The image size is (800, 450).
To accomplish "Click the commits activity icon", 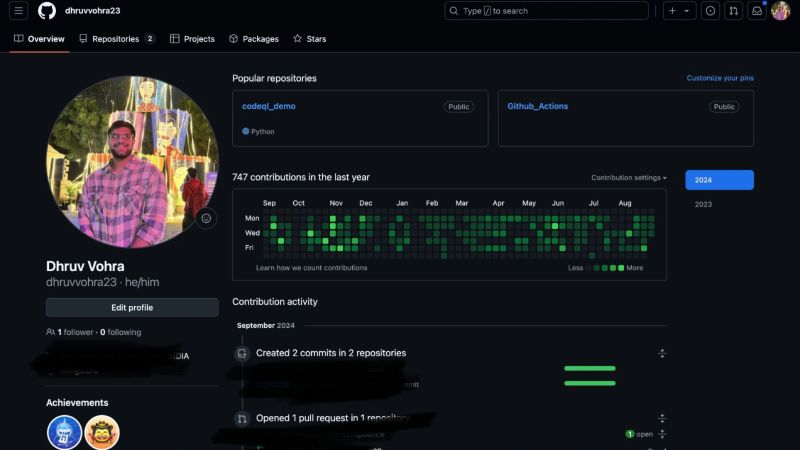I will [x=242, y=353].
